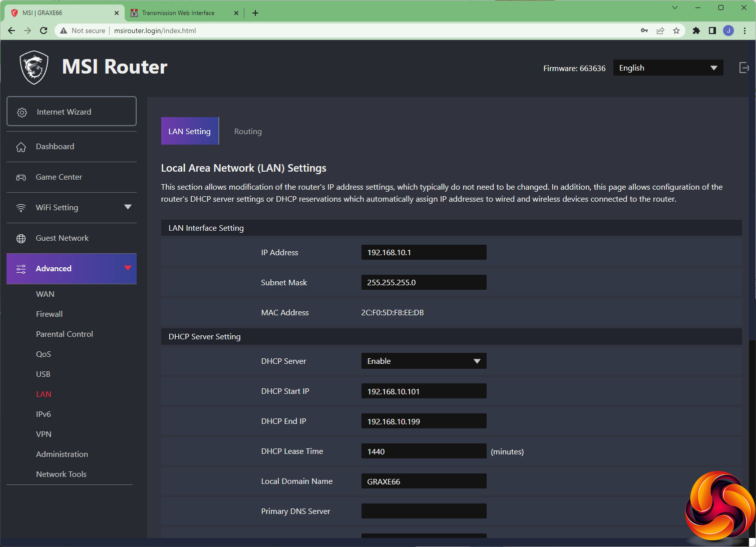Reload the router page

[x=44, y=31]
